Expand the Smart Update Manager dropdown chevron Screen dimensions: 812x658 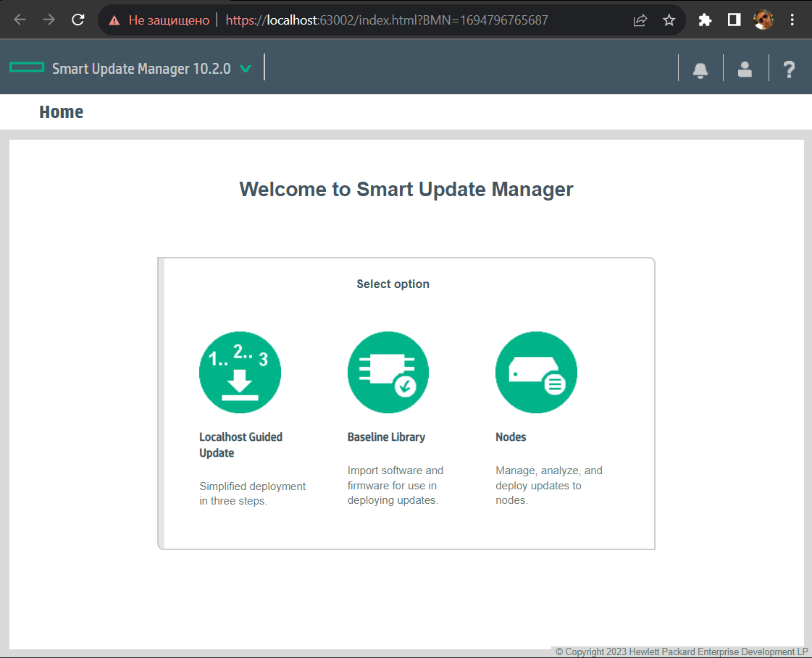click(246, 69)
